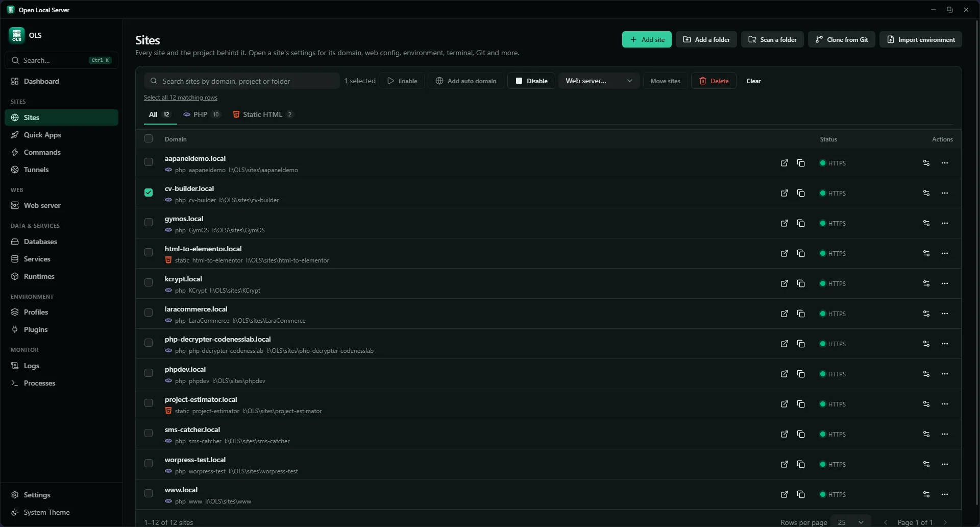Open Settings in the sidebar

click(61, 495)
